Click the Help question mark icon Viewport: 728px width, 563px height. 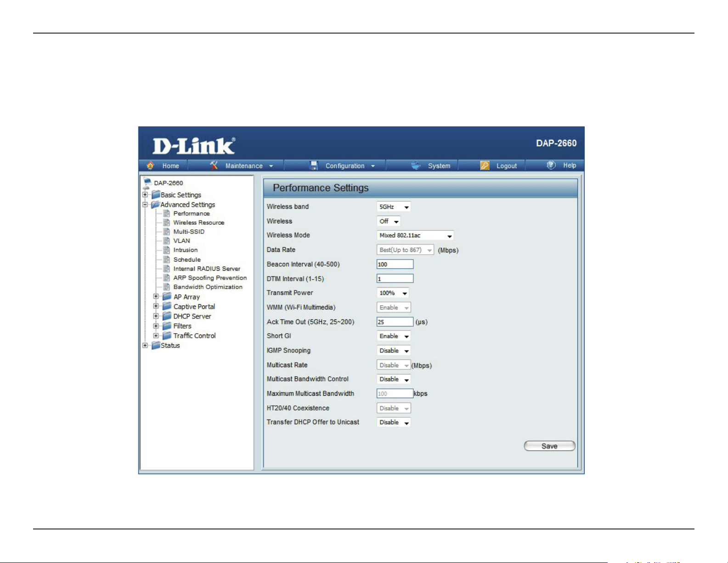pyautogui.click(x=551, y=165)
